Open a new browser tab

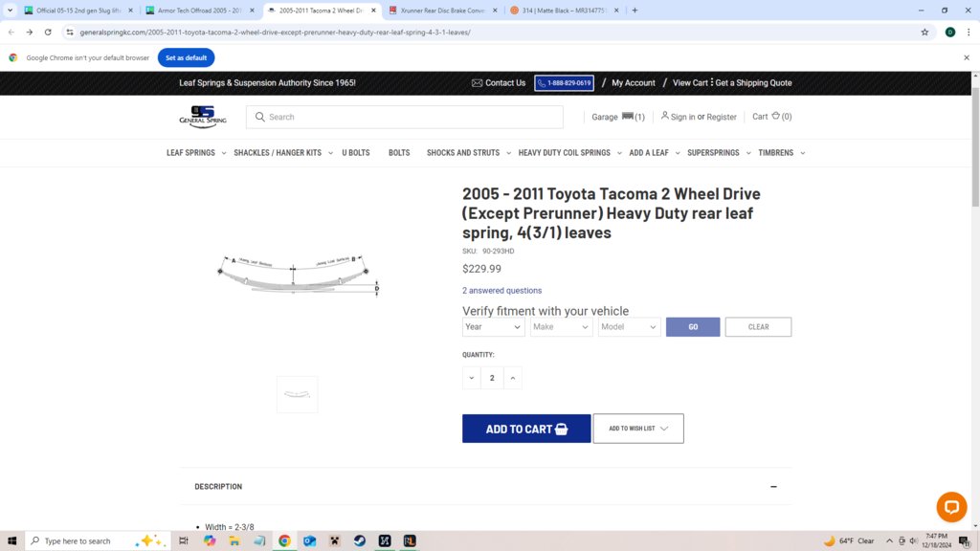[x=635, y=10]
